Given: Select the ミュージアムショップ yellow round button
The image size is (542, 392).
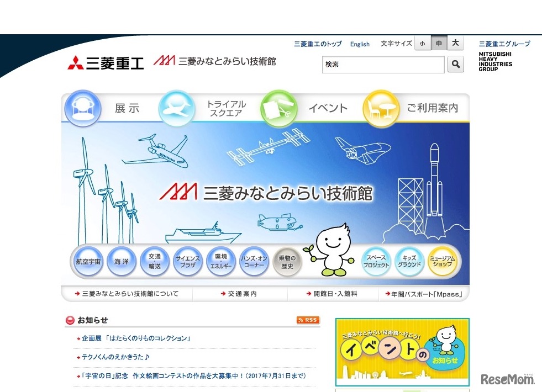Looking at the screenshot, I should coord(443,262).
